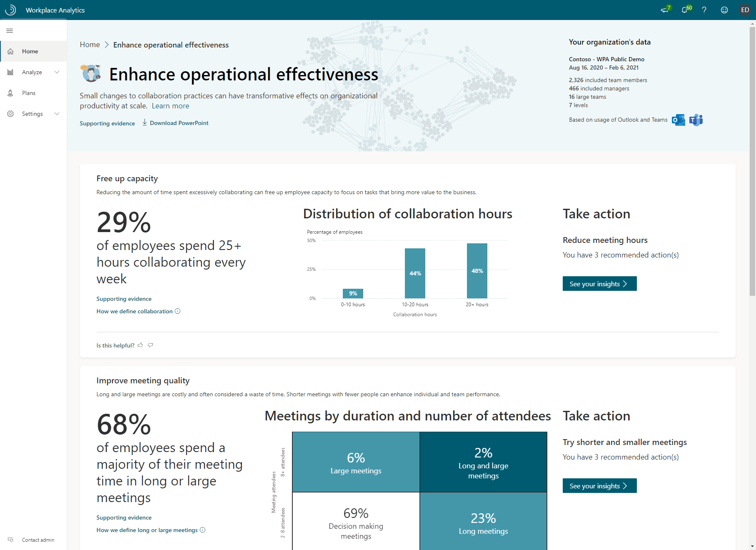Click the "2,326 included team members" text

pos(608,80)
